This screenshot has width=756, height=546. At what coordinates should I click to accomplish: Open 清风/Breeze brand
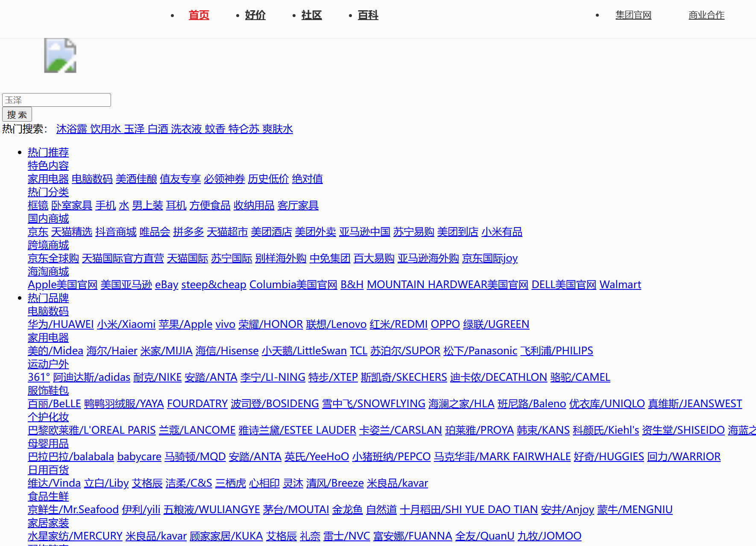(335, 483)
